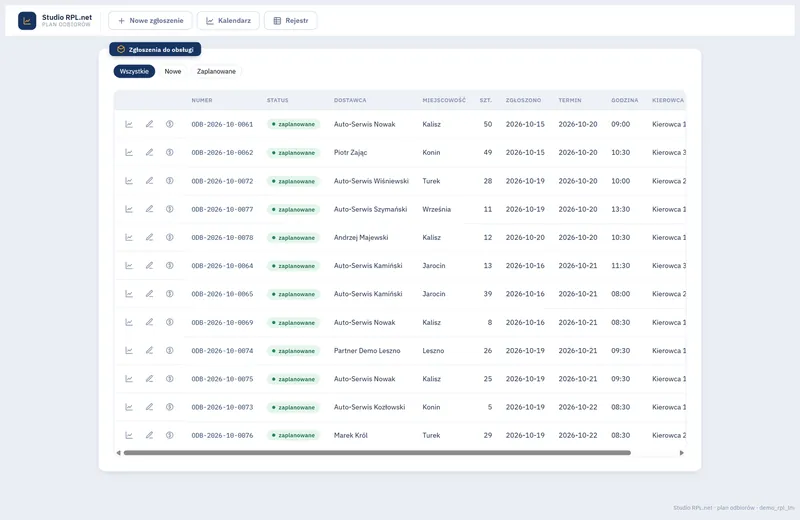
Task: Click the horizontal scrollbar thumb of table
Action: click(377, 453)
